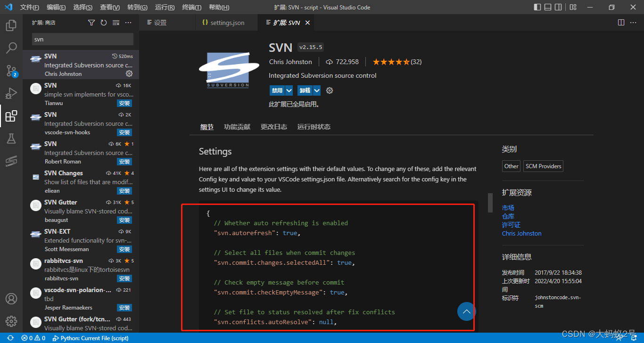
Task: Open editor more actions ellipsis
Action: click(633, 23)
